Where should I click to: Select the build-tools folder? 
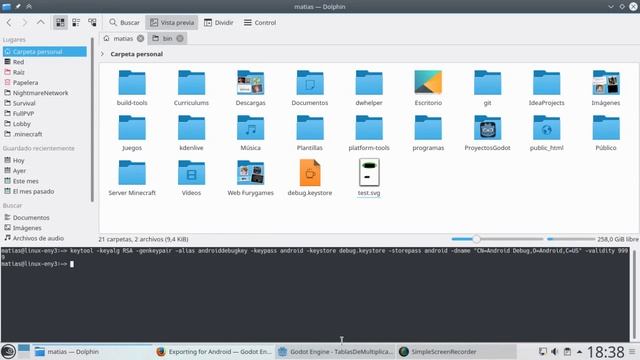pos(132,88)
